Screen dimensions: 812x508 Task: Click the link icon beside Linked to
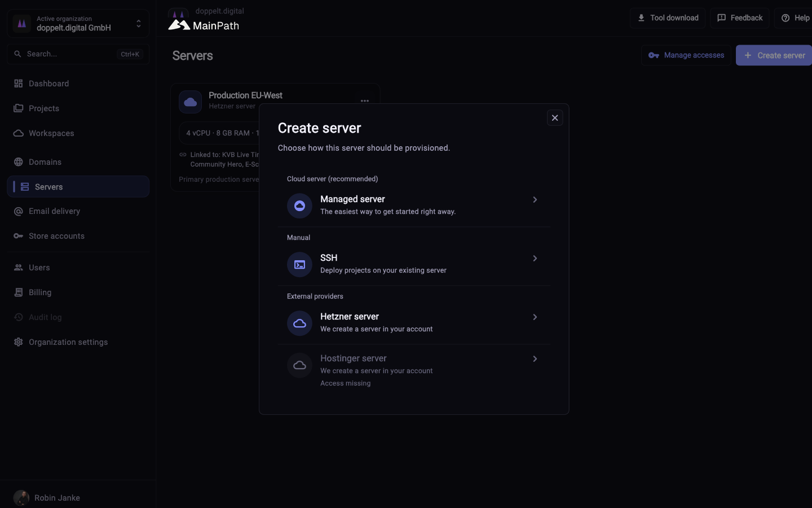[183, 155]
